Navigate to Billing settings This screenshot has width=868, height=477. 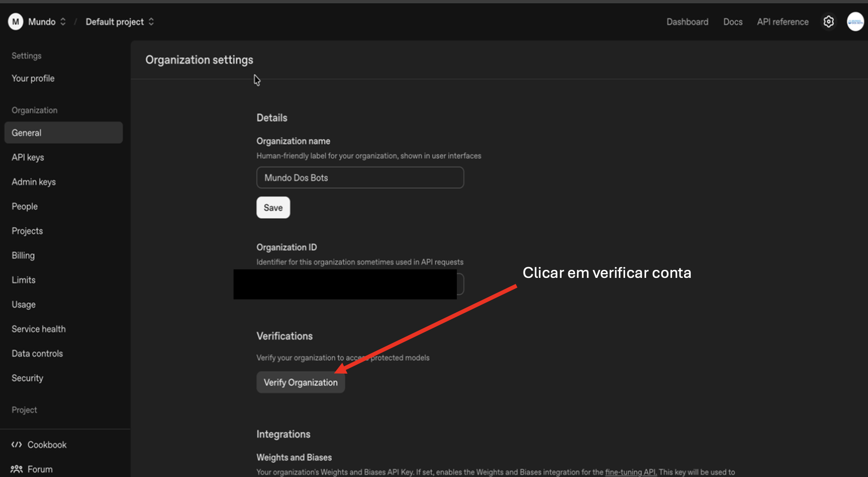23,256
